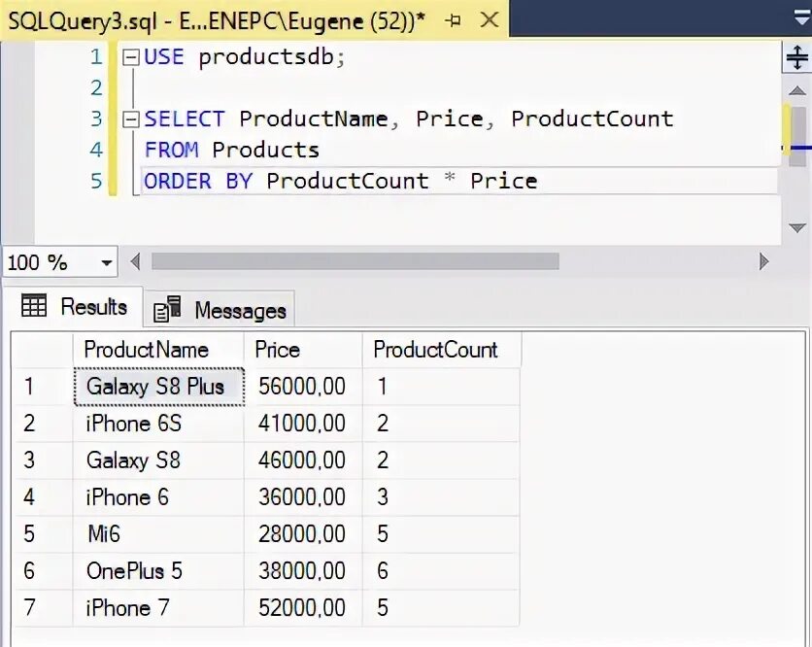Select result row header 3
Viewport: 812px width, 647px height.
coord(43,460)
